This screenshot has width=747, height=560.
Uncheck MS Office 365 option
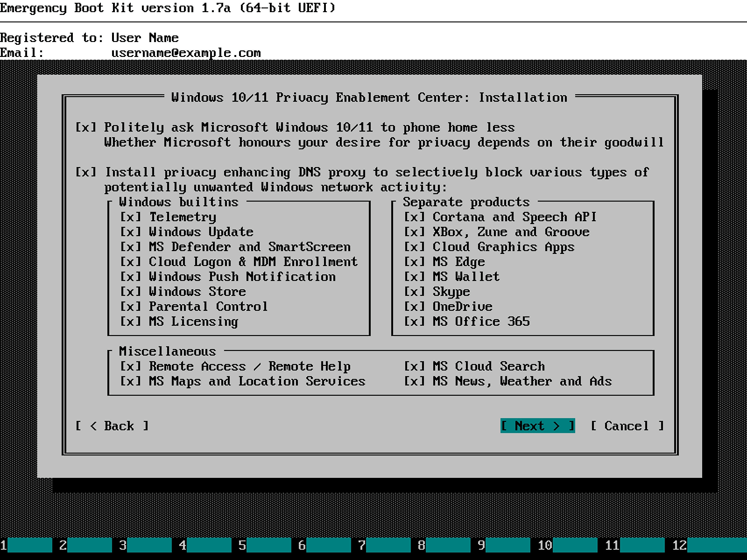pos(415,322)
